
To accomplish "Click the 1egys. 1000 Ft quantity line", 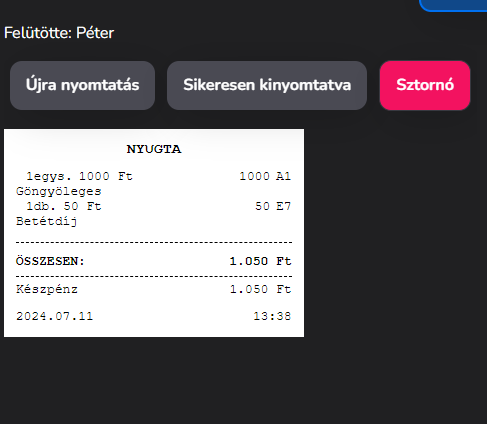I will pos(80,176).
